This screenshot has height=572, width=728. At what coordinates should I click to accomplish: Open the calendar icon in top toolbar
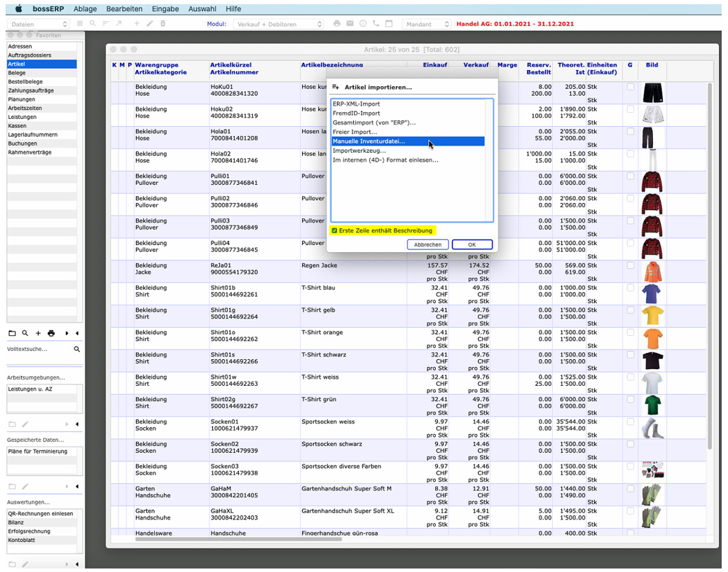point(389,24)
